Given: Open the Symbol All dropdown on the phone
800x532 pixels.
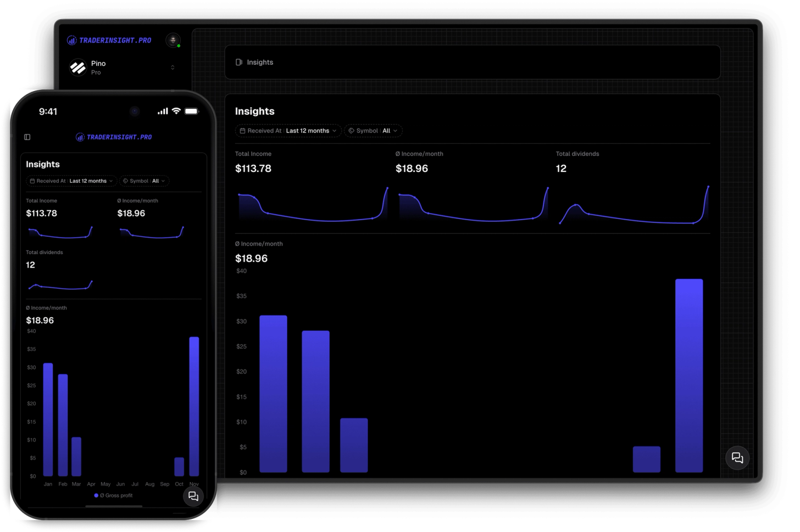Looking at the screenshot, I should (x=156, y=181).
